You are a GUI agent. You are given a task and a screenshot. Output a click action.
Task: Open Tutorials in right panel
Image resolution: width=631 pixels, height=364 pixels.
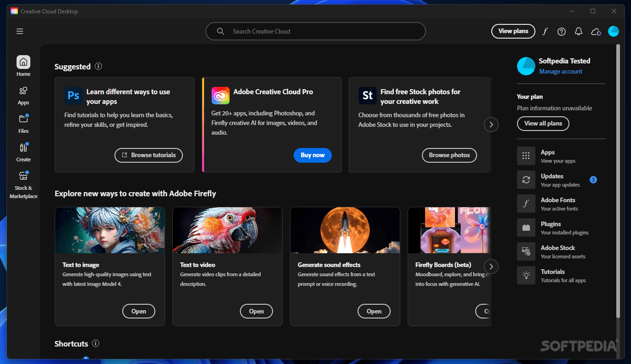coord(561,275)
